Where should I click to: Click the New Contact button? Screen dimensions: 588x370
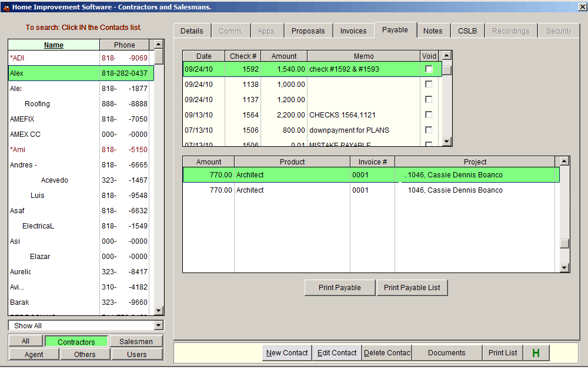[287, 353]
